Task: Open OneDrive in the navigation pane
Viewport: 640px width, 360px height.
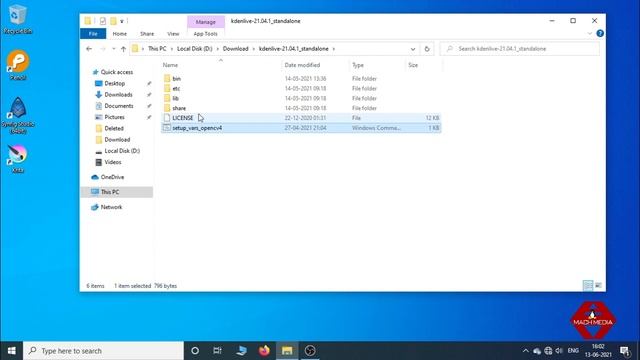Action: click(x=112, y=177)
